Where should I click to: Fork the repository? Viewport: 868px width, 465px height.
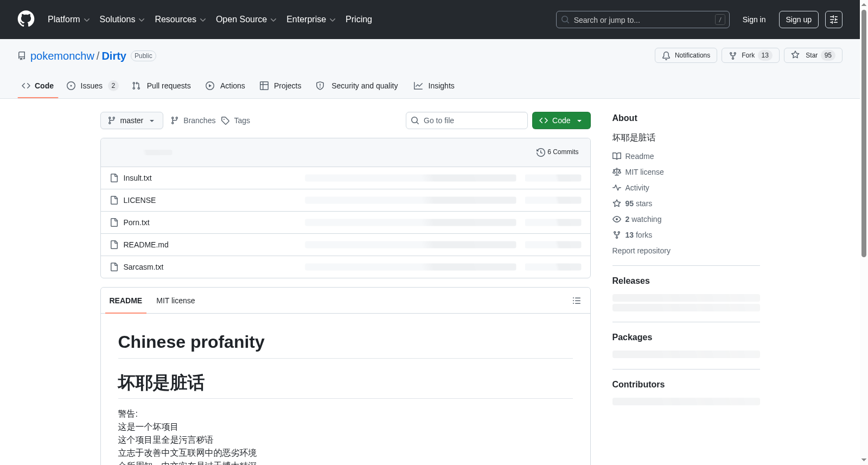tap(750, 55)
